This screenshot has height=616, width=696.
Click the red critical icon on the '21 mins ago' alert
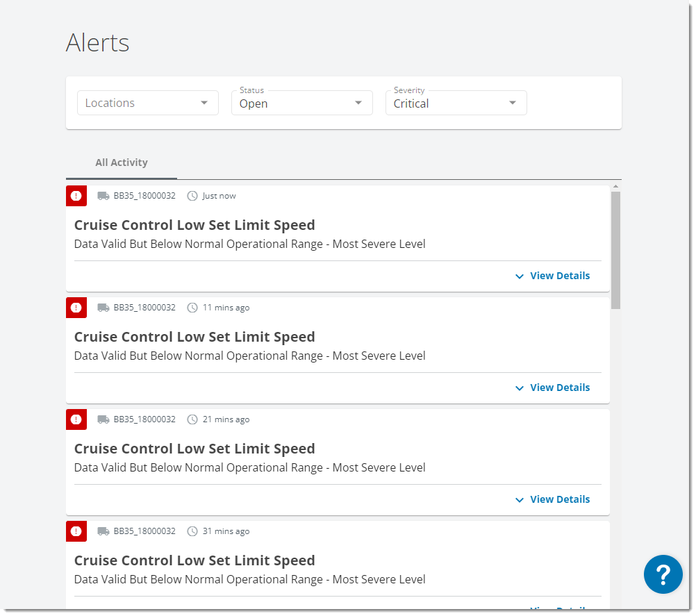(x=76, y=419)
